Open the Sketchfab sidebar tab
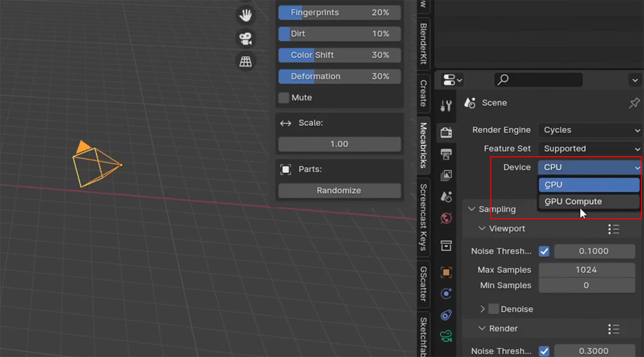 423,336
